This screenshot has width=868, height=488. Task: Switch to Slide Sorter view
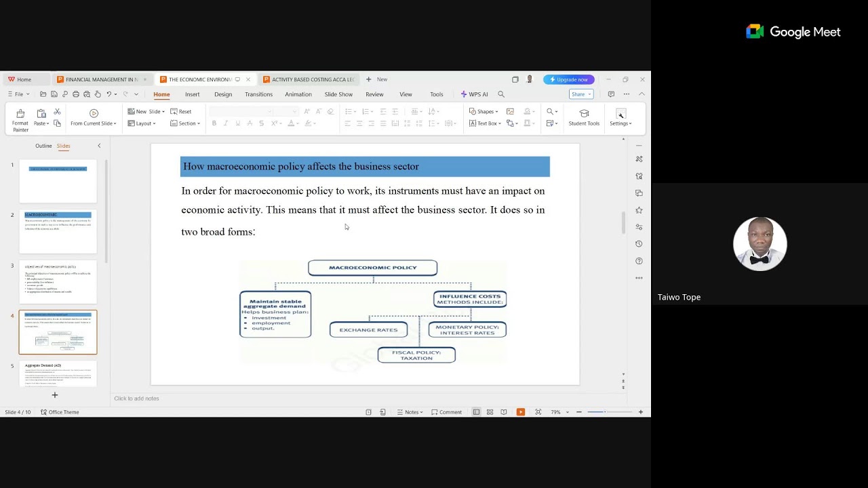[x=490, y=412]
